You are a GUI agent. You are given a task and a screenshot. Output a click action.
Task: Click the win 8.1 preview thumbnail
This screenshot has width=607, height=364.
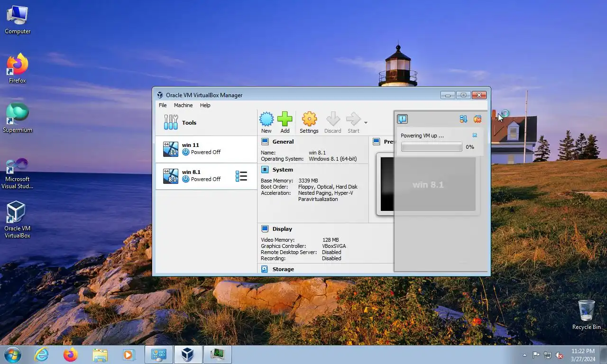tap(428, 184)
